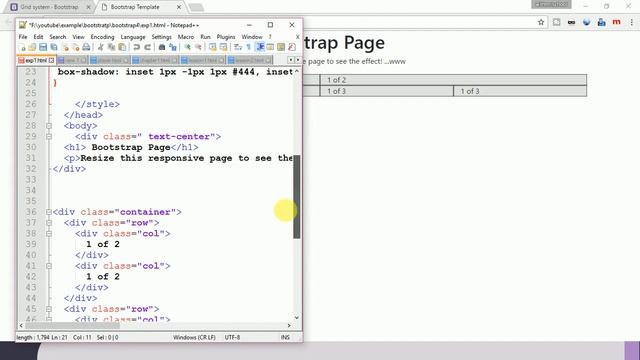The height and width of the screenshot is (360, 640).
Task: Click the left tab-scroll arrow
Action: click(291, 60)
